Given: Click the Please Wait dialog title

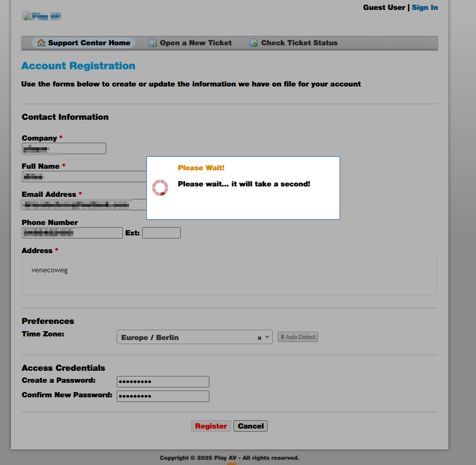Looking at the screenshot, I should pyautogui.click(x=201, y=168).
